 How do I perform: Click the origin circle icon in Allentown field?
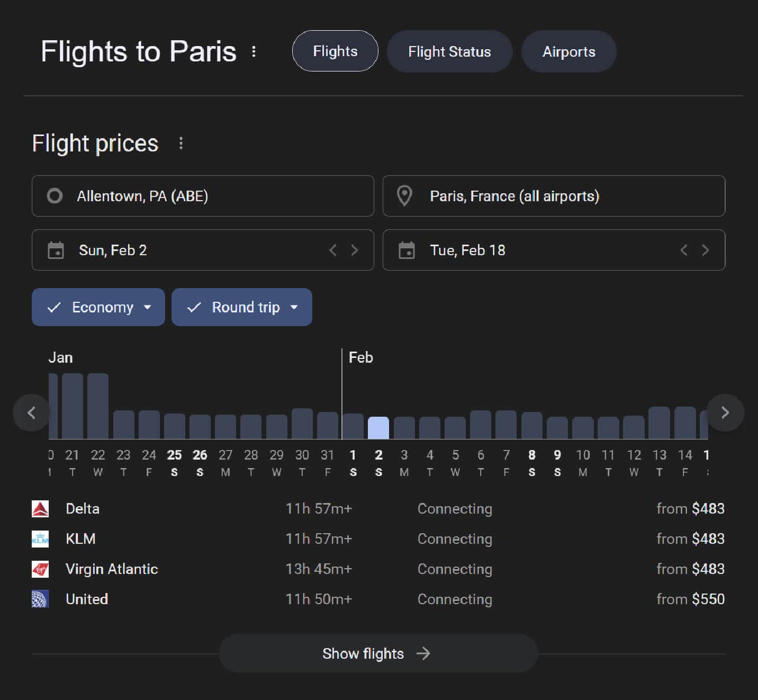(x=55, y=196)
